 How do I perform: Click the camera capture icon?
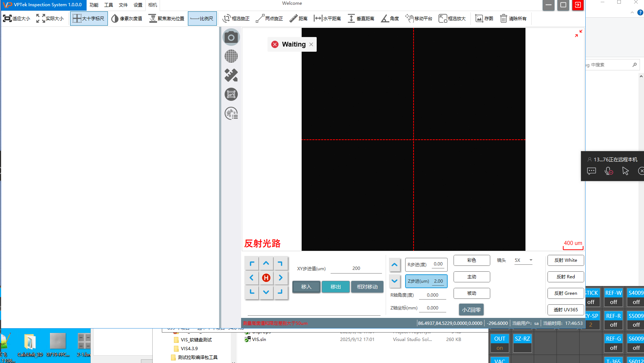(x=231, y=37)
